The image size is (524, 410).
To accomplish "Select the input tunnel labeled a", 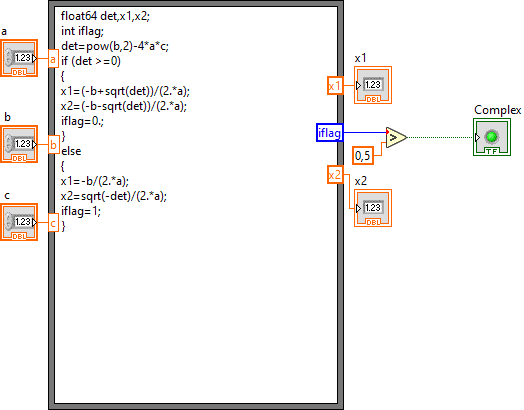I will [x=53, y=59].
